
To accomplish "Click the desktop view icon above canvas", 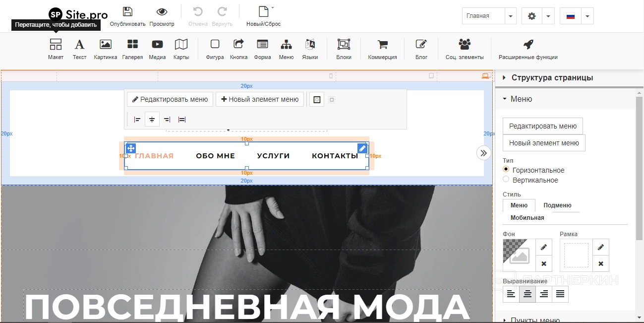I will 485,76.
